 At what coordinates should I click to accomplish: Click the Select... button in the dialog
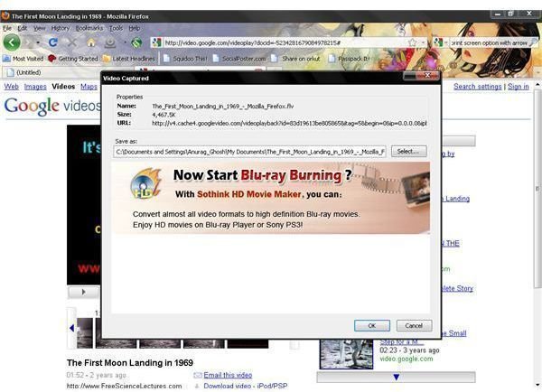pos(408,152)
